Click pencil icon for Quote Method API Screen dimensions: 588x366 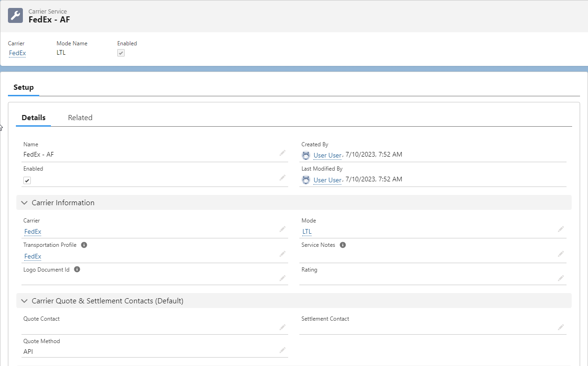(x=283, y=350)
